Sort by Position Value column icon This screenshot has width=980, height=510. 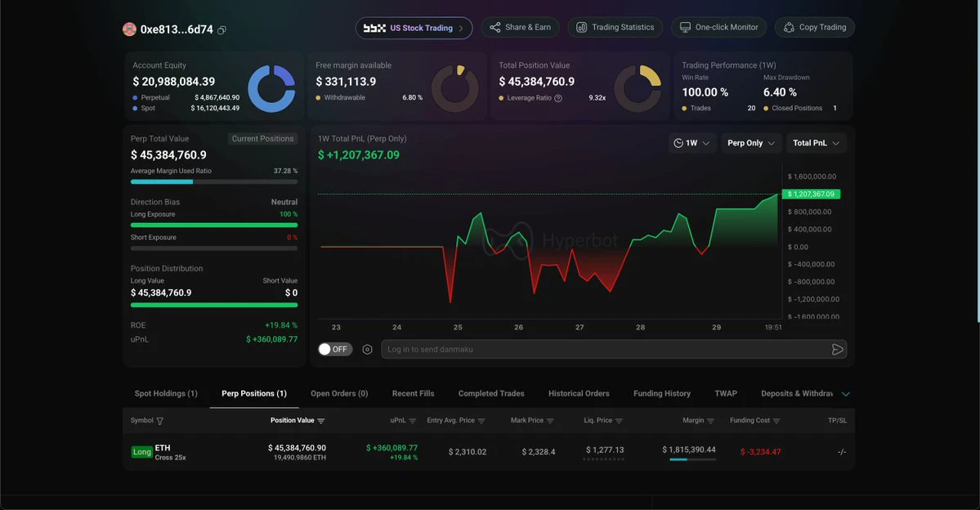pos(321,421)
